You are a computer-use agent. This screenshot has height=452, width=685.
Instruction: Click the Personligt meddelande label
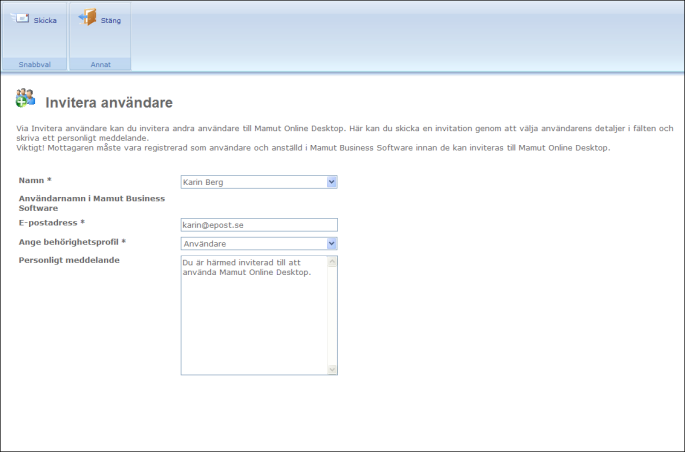coord(69,260)
